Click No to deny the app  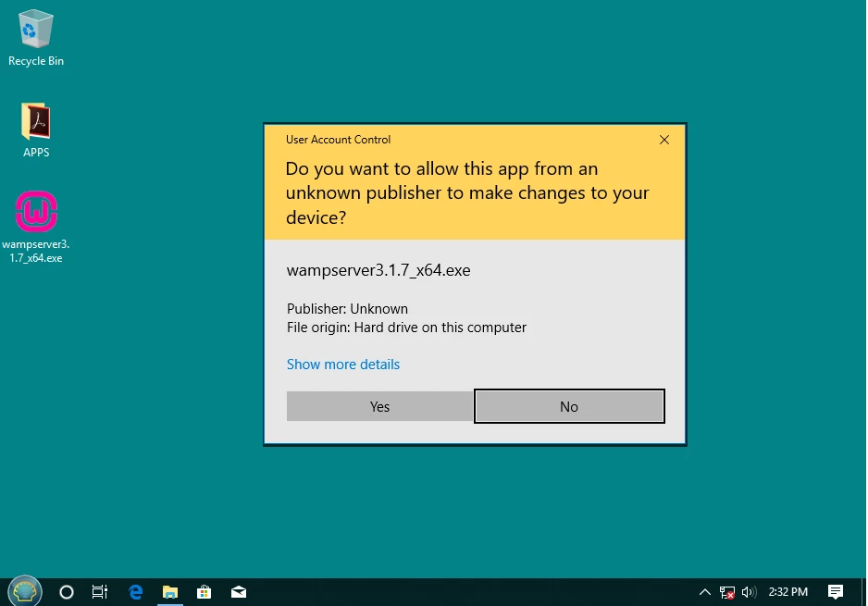point(569,407)
